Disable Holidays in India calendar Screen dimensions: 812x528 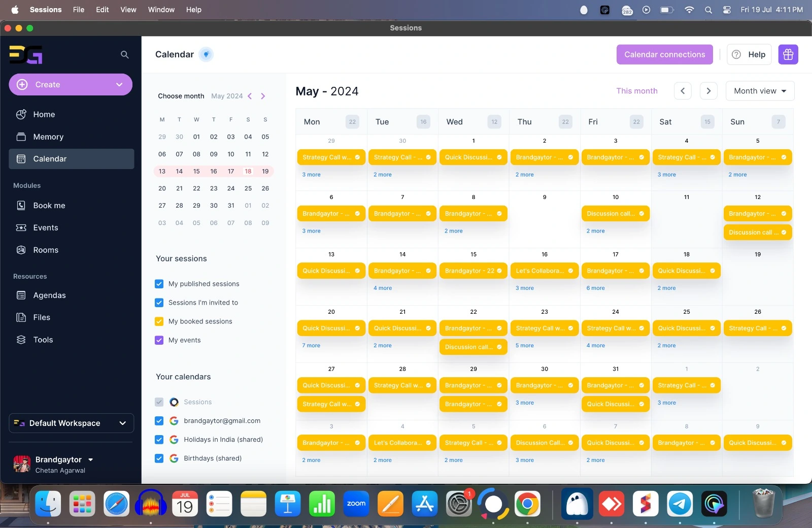[159, 440]
